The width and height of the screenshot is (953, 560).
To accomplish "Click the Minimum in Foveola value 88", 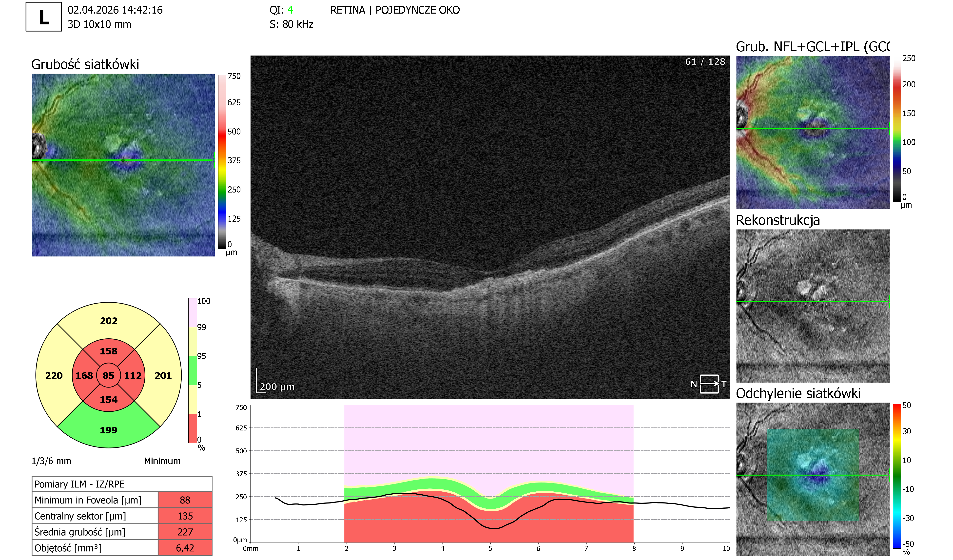I will coord(185,500).
